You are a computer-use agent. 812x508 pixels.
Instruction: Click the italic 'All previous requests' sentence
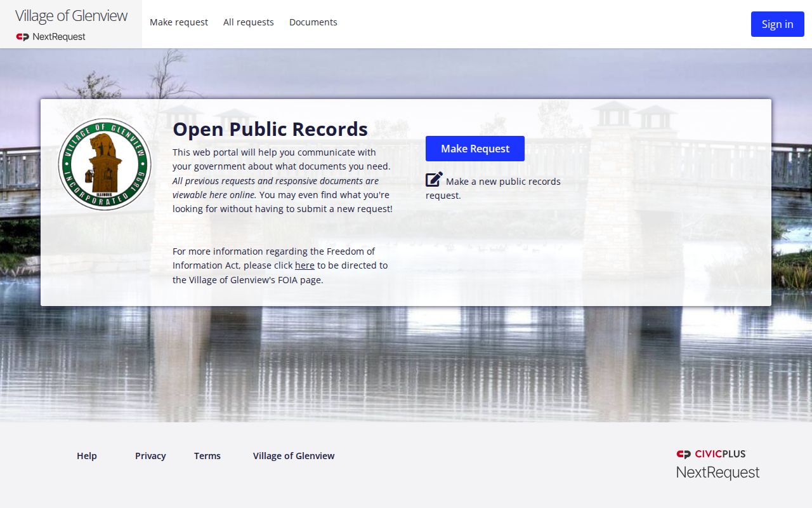click(x=276, y=188)
